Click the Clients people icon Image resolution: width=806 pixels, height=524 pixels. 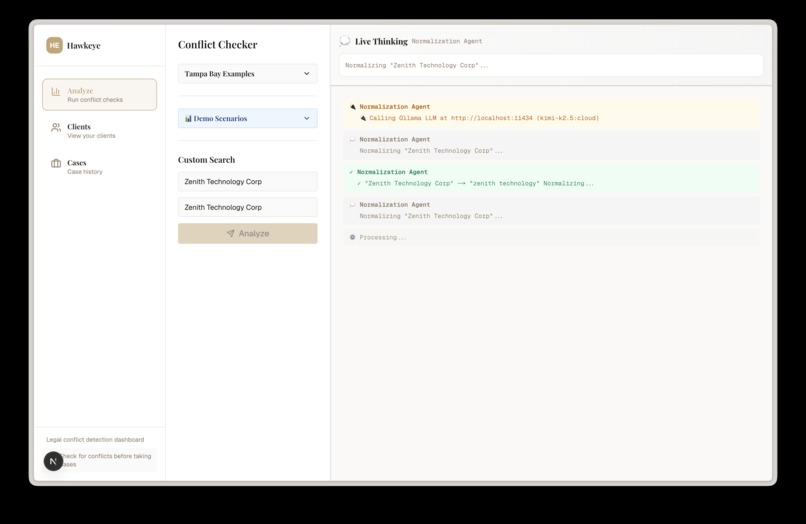pos(56,128)
